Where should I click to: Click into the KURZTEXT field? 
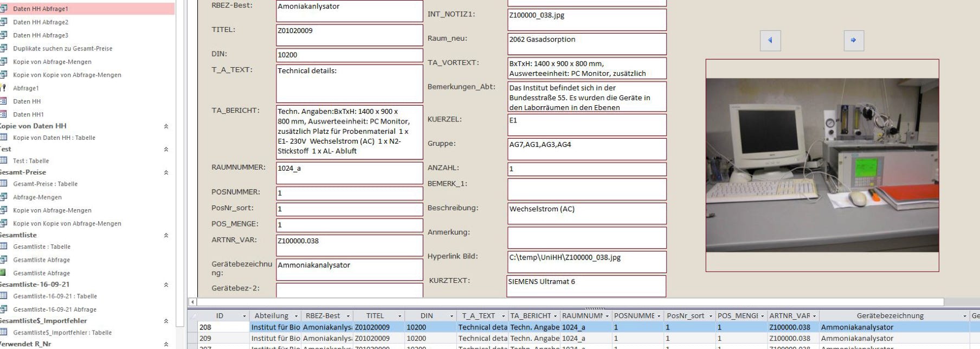tap(586, 287)
